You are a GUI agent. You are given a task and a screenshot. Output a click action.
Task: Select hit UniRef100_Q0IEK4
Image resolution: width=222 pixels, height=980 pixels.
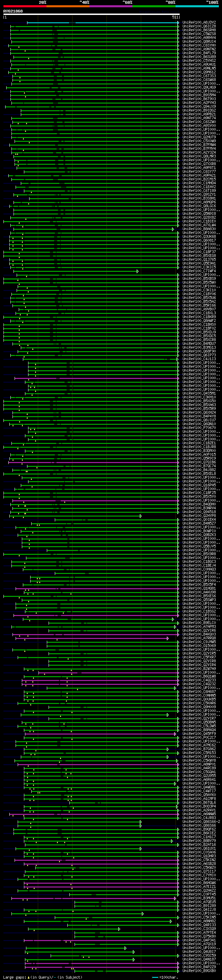click(x=199, y=519)
